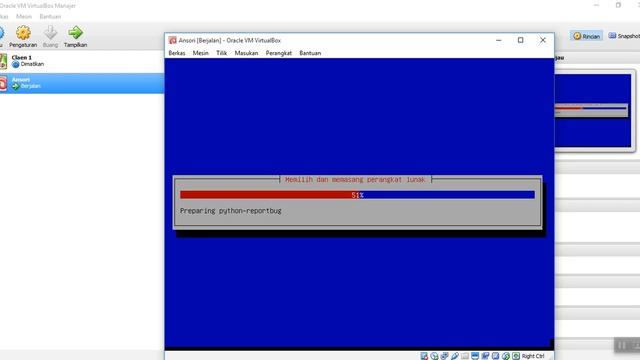Select the Claen 1 virtual machine

click(82, 61)
